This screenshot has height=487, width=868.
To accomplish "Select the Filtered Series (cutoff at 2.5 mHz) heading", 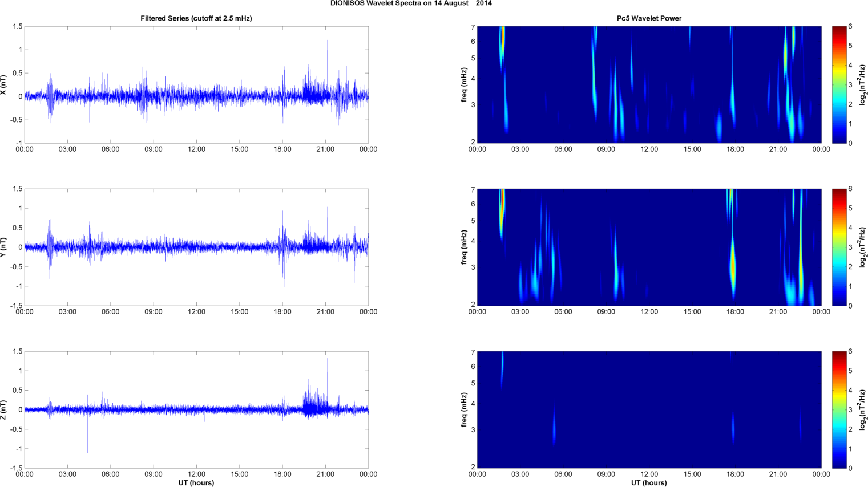I will pyautogui.click(x=196, y=18).
